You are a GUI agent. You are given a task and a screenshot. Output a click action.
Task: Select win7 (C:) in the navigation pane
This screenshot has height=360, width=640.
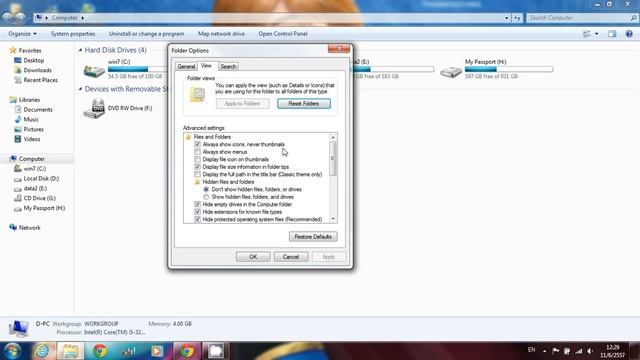pyautogui.click(x=35, y=169)
